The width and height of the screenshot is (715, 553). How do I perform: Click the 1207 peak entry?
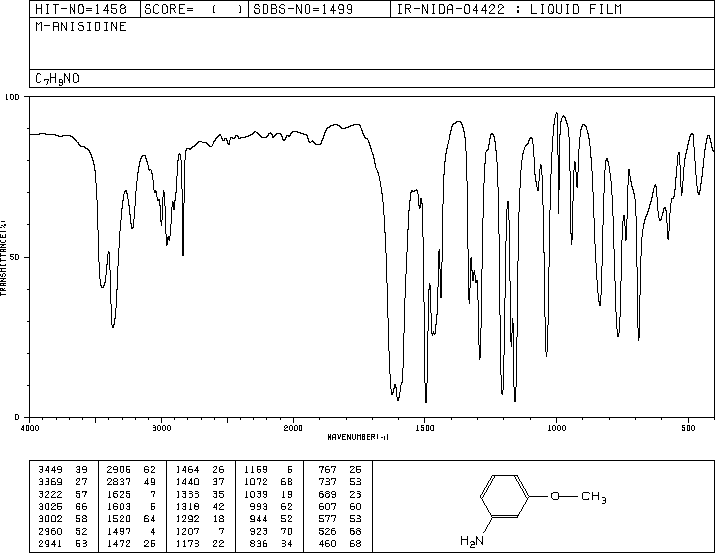[x=200, y=532]
